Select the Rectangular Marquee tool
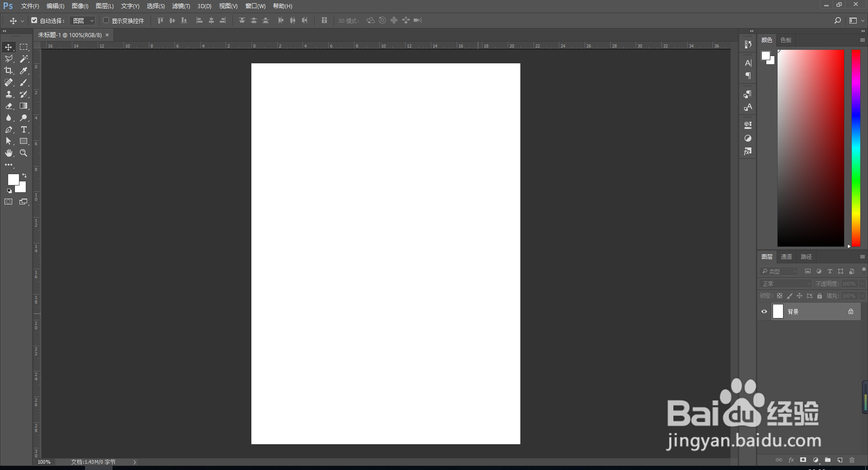This screenshot has height=470, width=868. point(24,47)
